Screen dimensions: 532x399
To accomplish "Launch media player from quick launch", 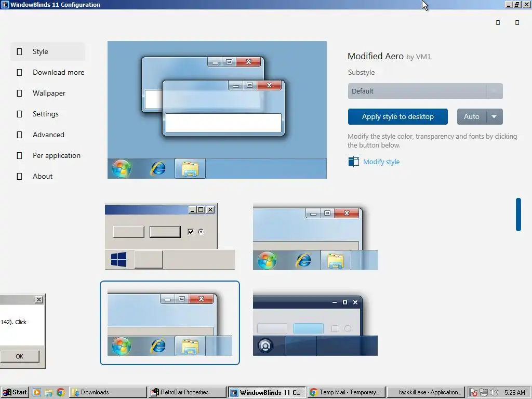I will coord(37,392).
